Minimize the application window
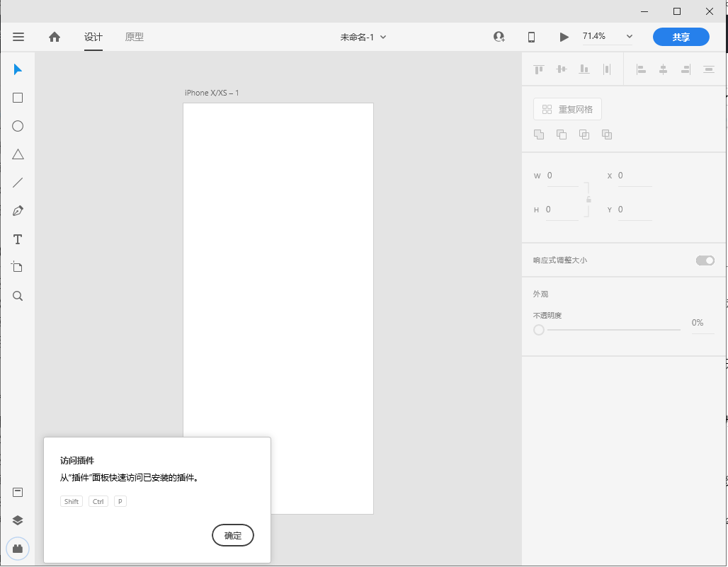Screen dimensions: 728x567 [644, 11]
